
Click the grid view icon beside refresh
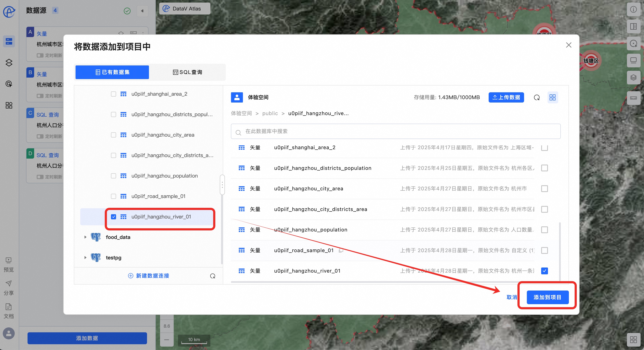pyautogui.click(x=552, y=97)
